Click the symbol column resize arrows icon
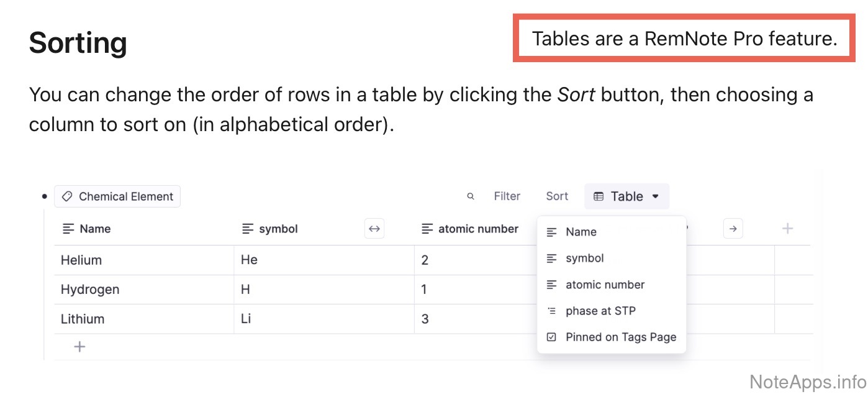 pos(374,229)
